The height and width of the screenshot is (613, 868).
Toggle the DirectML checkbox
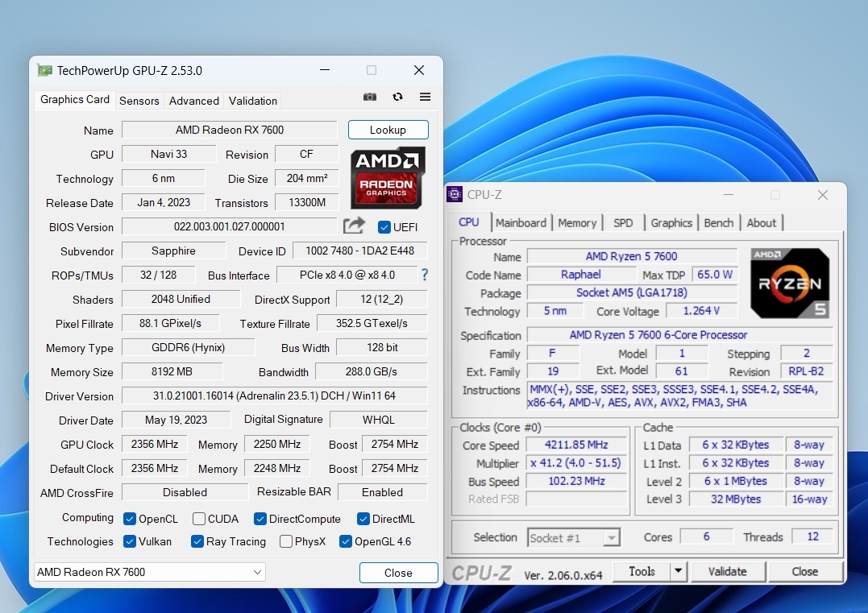(363, 519)
